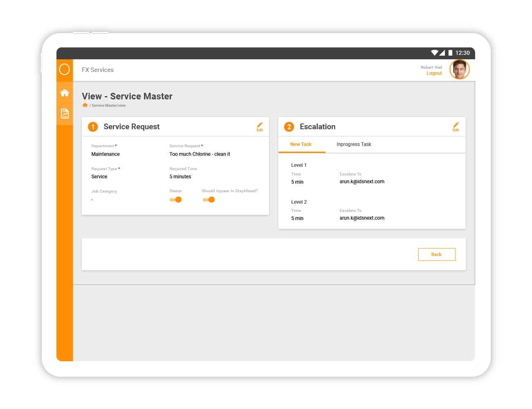Switch to the New Task tab
The width and height of the screenshot is (532, 409).
point(301,144)
